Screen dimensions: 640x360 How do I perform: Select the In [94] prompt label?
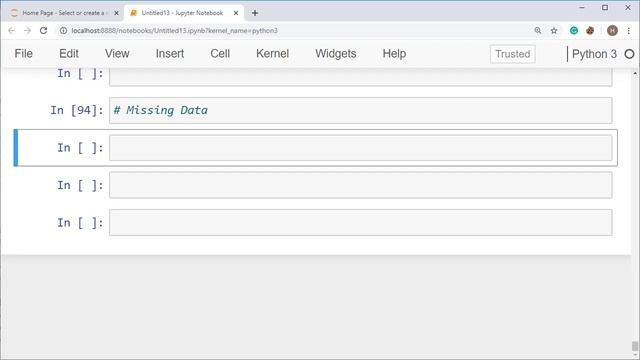77,110
